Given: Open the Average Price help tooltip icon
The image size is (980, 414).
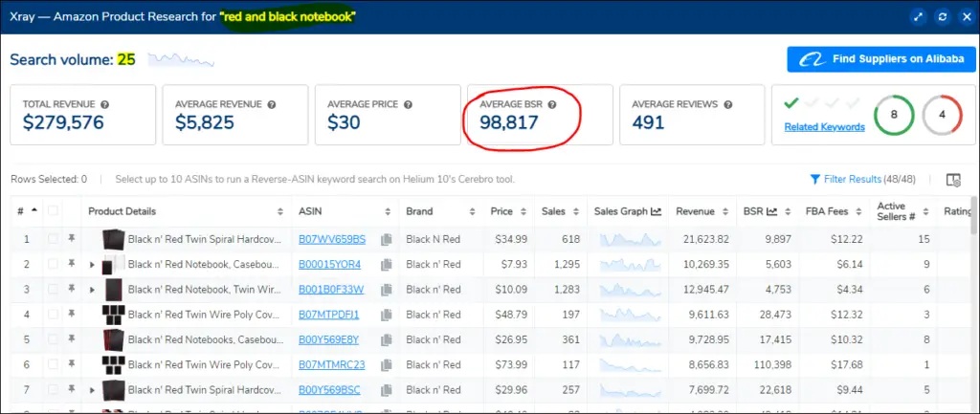Looking at the screenshot, I should point(408,104).
